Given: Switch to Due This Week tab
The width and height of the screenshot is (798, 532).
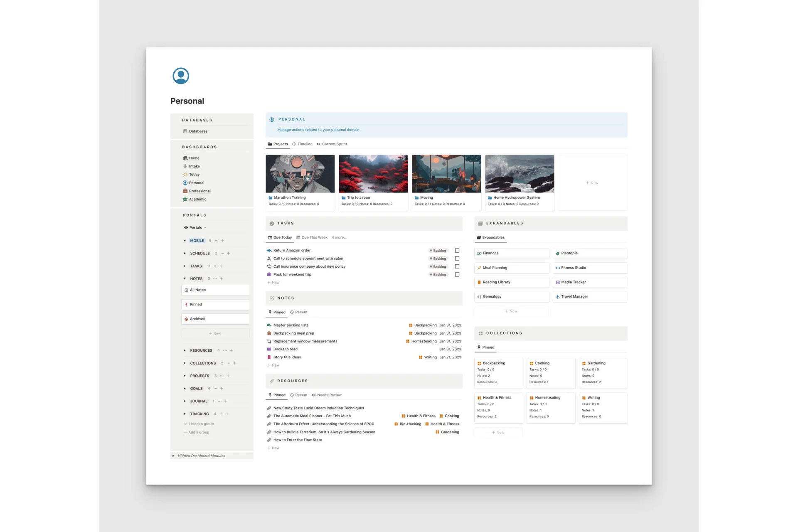Looking at the screenshot, I should [312, 238].
